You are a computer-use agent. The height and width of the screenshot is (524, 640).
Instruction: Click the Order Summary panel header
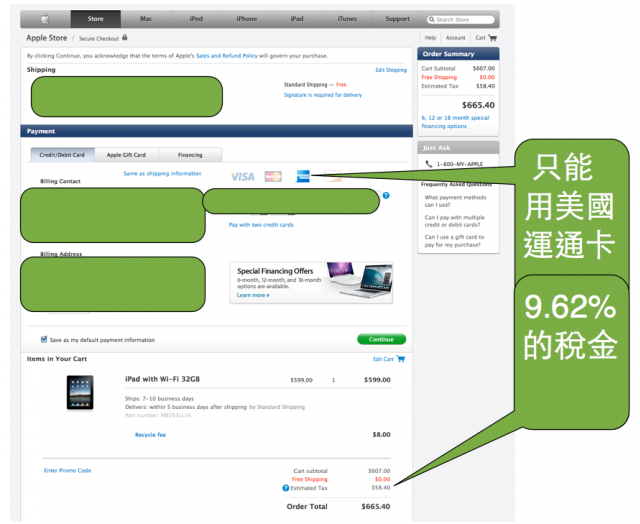click(x=458, y=54)
